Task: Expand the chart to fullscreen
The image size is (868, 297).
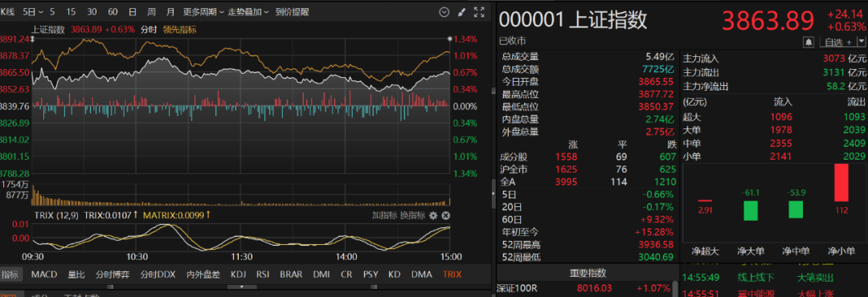Action: 479,11
